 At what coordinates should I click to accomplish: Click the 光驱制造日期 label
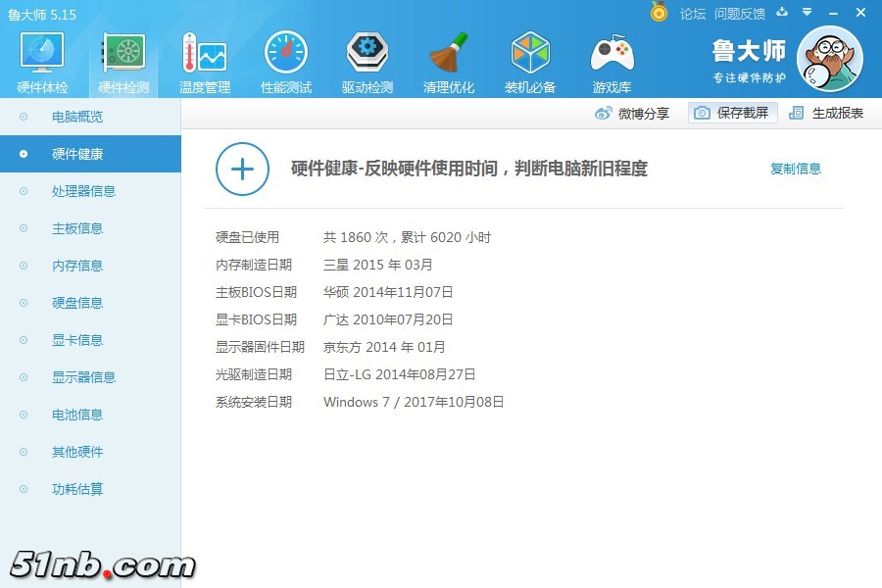coord(254,374)
